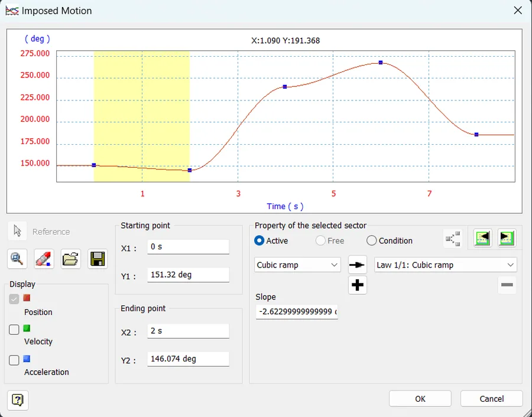The image size is (532, 417).
Task: Click the red Position color swatch
Action: pos(27,298)
